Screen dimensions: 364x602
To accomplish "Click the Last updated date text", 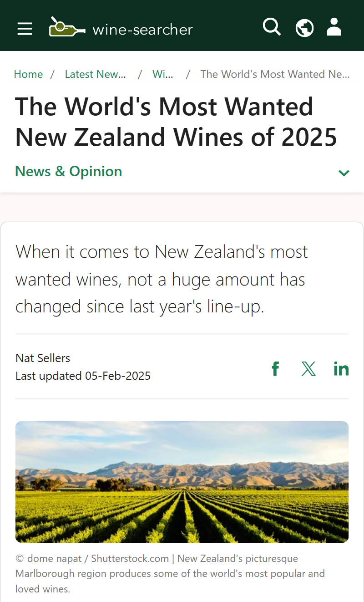I will tap(83, 376).
